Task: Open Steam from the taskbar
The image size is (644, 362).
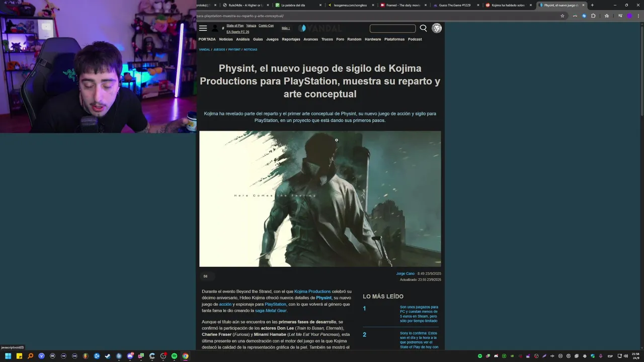Action: [x=108, y=356]
